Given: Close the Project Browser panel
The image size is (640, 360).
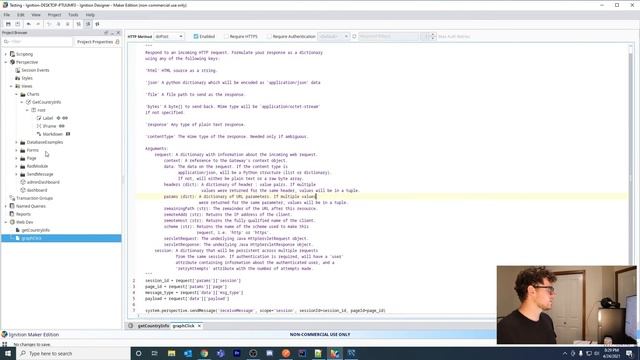Looking at the screenshot, I should 118,33.
